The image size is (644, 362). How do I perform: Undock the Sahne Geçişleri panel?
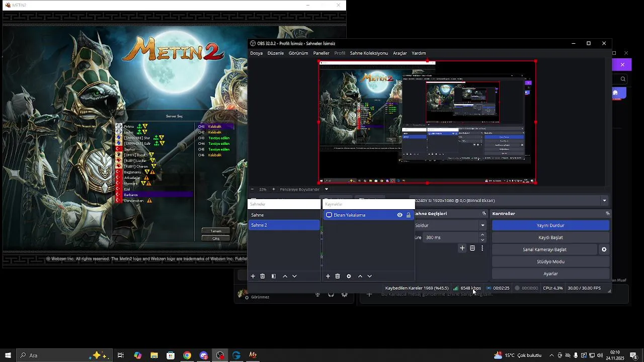coord(484,214)
